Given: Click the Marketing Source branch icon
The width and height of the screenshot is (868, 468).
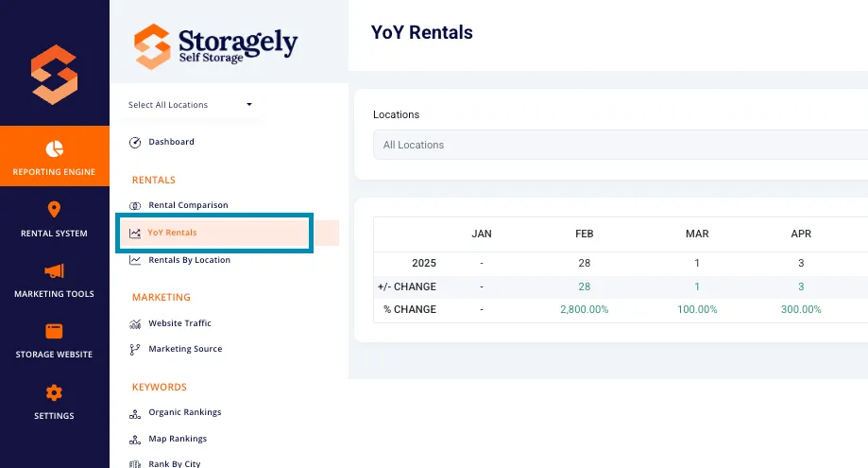Looking at the screenshot, I should click(134, 350).
